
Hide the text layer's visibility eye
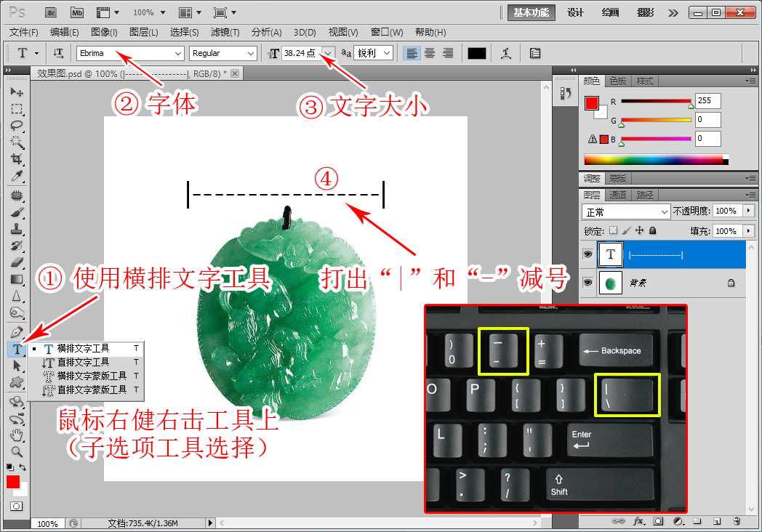point(587,254)
